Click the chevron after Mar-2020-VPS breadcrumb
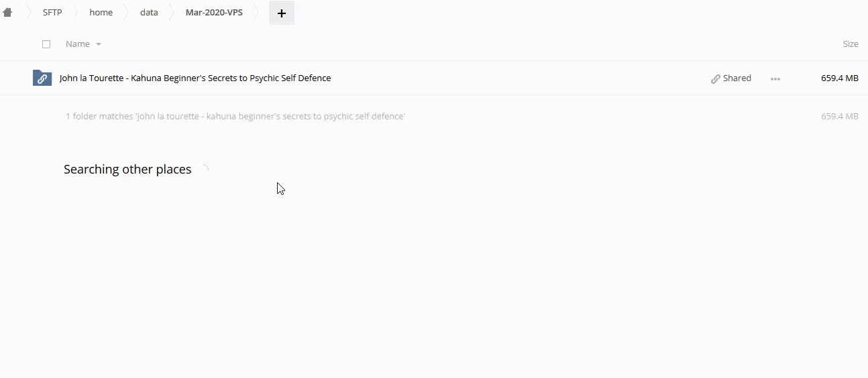The width and height of the screenshot is (868, 378). pos(256,13)
